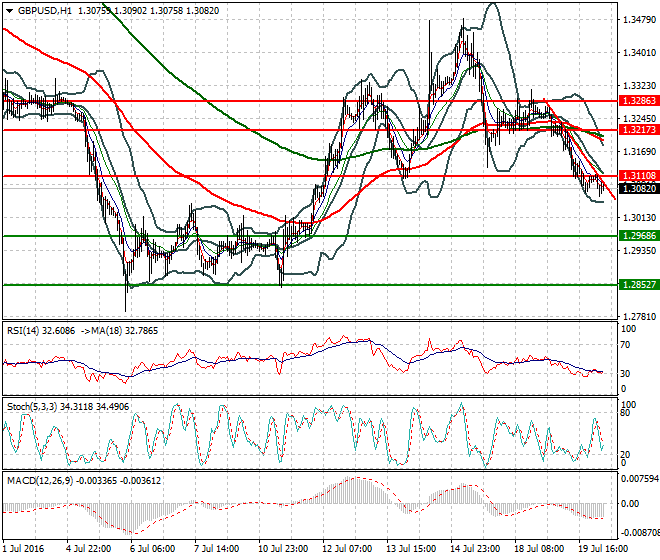Click the 1.34790 price scale value

click(x=639, y=20)
